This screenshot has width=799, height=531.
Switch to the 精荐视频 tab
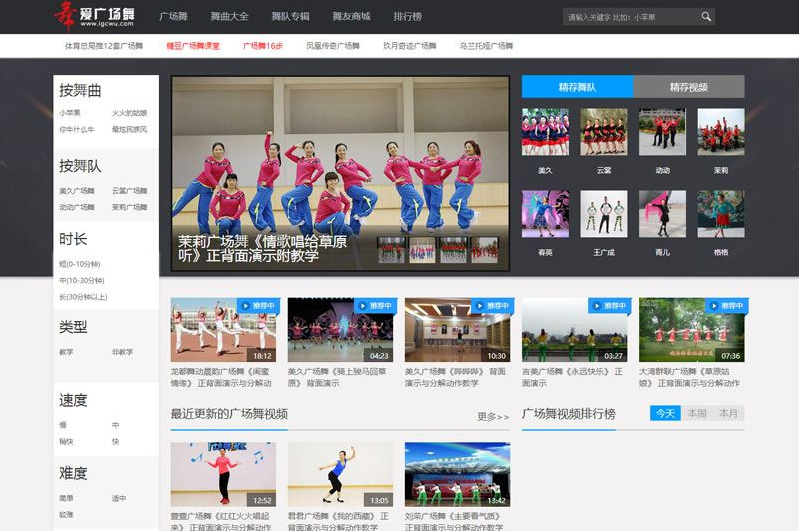click(x=689, y=87)
